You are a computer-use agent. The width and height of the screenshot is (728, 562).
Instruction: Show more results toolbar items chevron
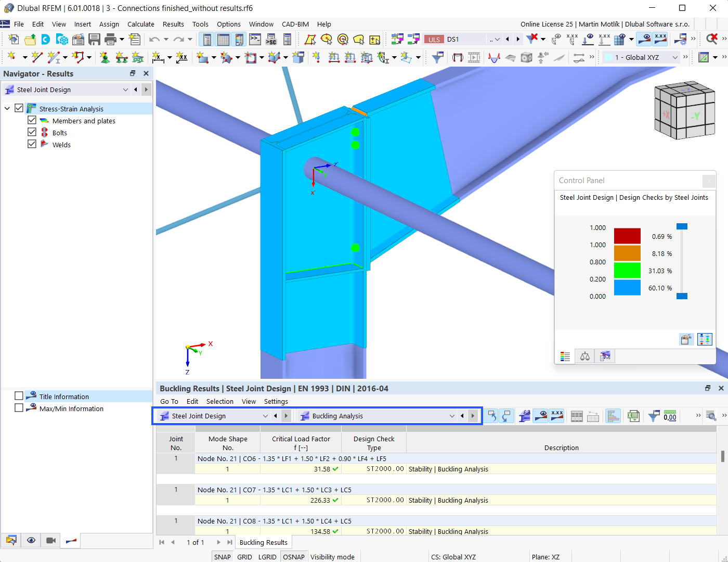click(x=698, y=415)
